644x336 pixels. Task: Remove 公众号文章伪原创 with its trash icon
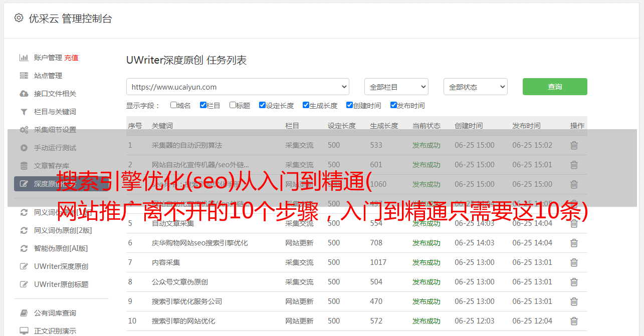pyautogui.click(x=574, y=282)
